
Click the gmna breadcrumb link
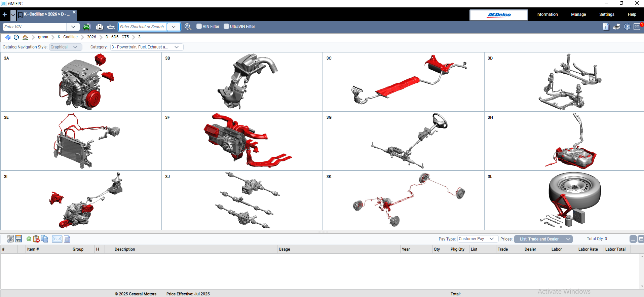(43, 37)
